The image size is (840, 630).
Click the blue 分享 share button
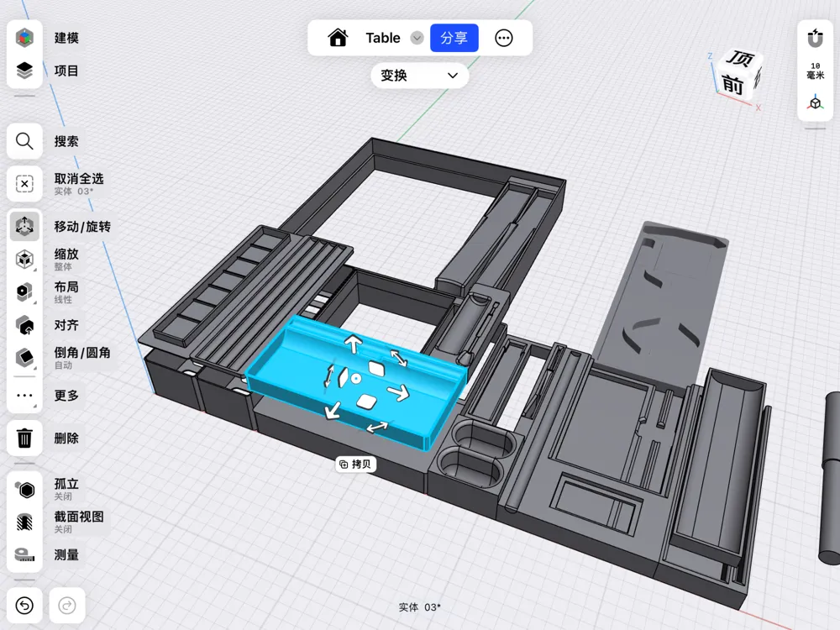click(x=454, y=38)
